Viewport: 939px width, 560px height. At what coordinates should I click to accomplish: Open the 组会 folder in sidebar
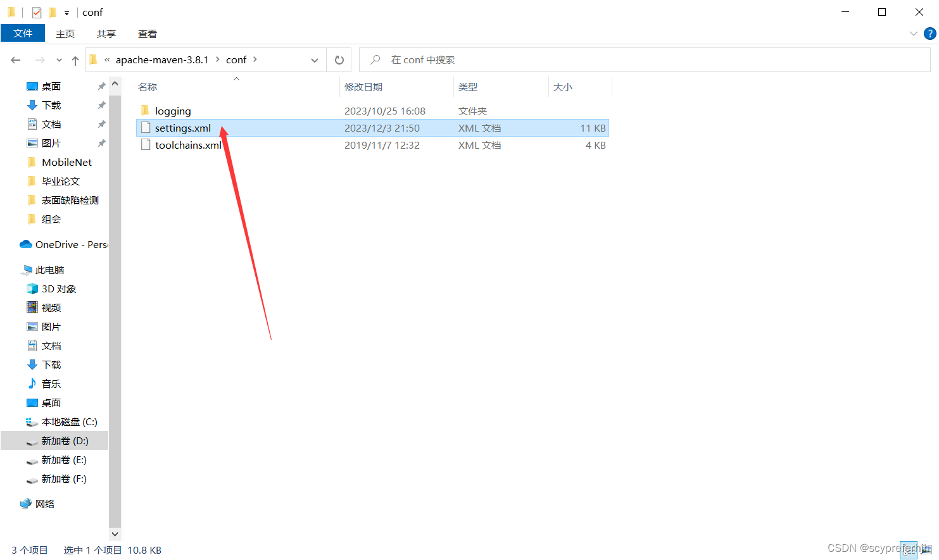click(x=51, y=220)
